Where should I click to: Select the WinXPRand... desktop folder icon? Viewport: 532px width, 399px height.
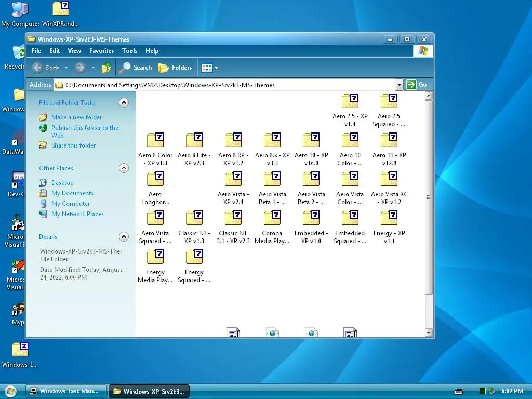click(60, 14)
